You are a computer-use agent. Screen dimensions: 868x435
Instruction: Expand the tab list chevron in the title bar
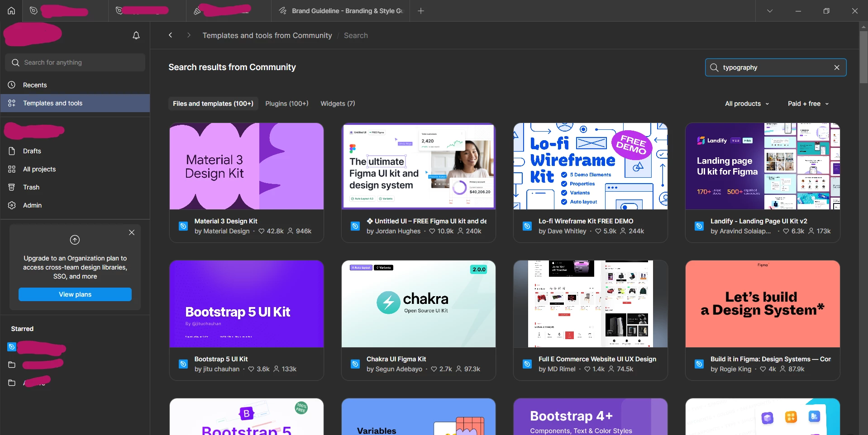[x=770, y=11]
